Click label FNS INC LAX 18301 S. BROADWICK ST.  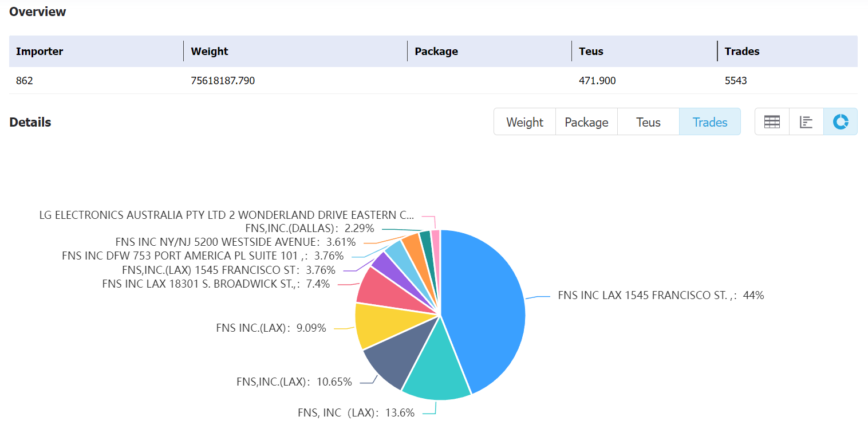coord(216,284)
